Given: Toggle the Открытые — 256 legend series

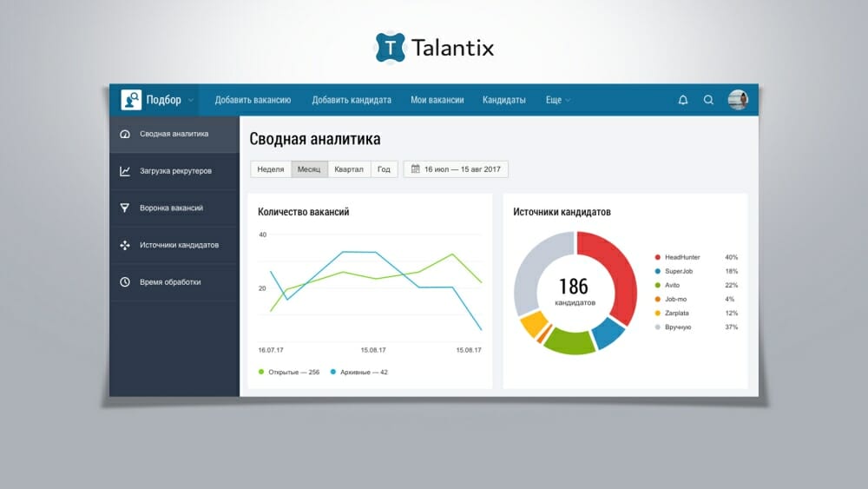Looking at the screenshot, I should point(289,372).
